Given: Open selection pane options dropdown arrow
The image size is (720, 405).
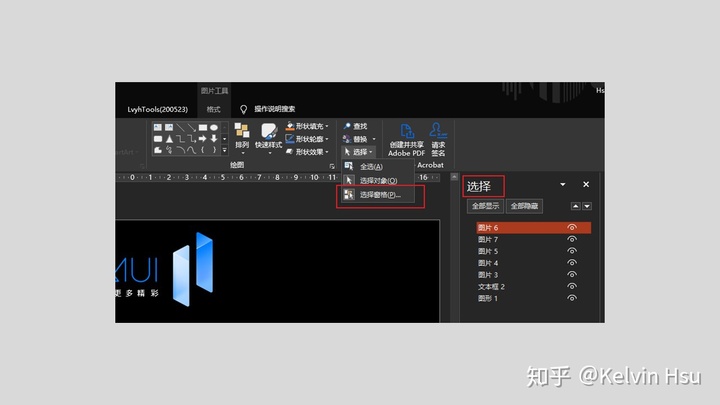Looking at the screenshot, I should (562, 185).
